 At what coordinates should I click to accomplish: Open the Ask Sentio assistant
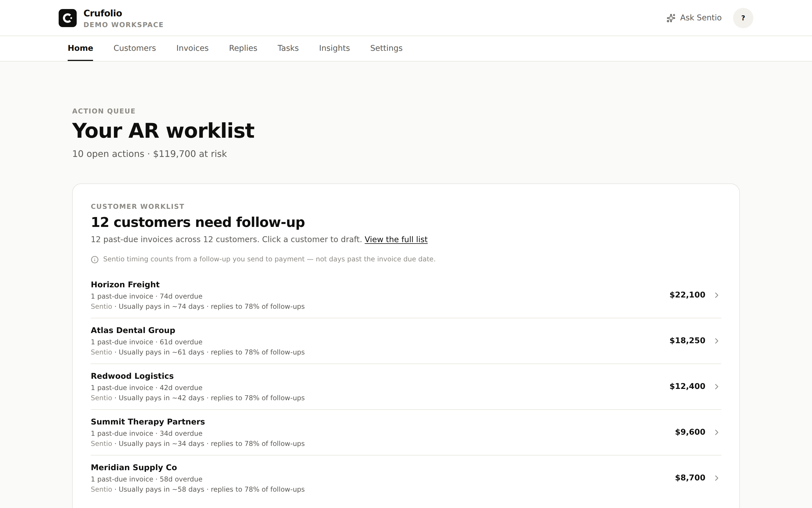tap(694, 18)
